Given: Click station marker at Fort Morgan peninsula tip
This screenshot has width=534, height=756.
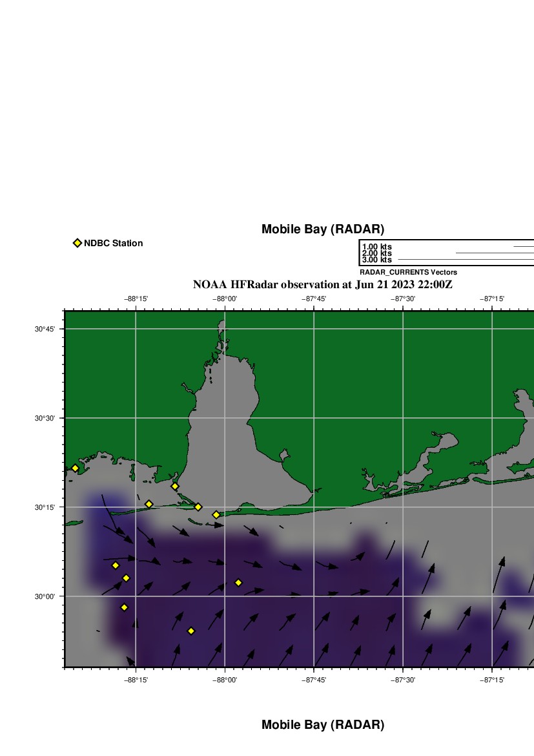Looking at the screenshot, I should (216, 515).
